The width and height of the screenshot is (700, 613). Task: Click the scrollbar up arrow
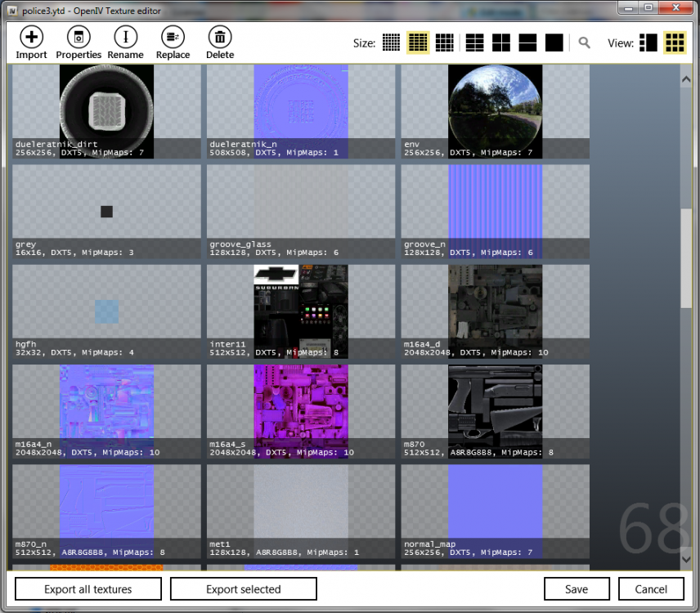tap(686, 79)
